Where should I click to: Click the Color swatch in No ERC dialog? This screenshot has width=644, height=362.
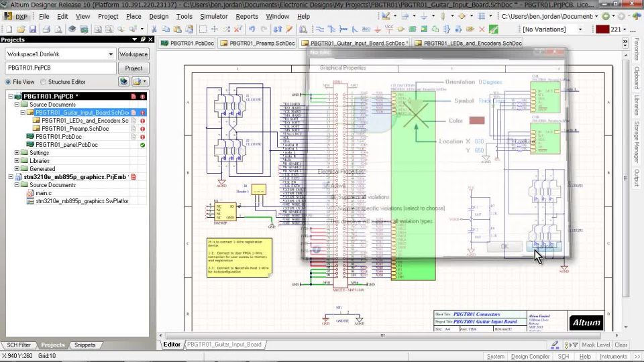point(477,120)
